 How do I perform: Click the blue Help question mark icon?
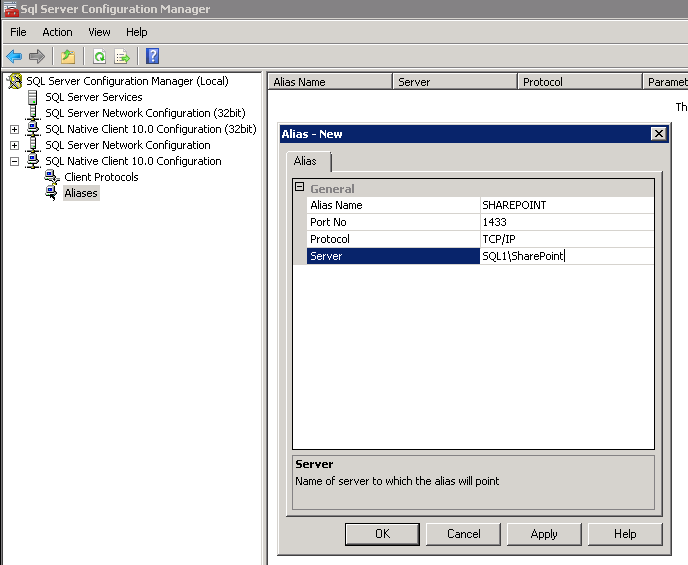pyautogui.click(x=152, y=56)
